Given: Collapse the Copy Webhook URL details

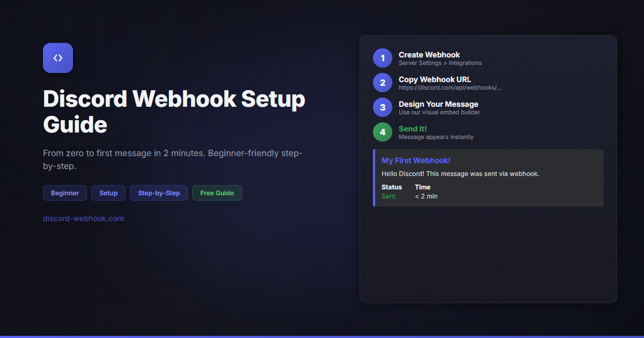Looking at the screenshot, I should tap(450, 87).
